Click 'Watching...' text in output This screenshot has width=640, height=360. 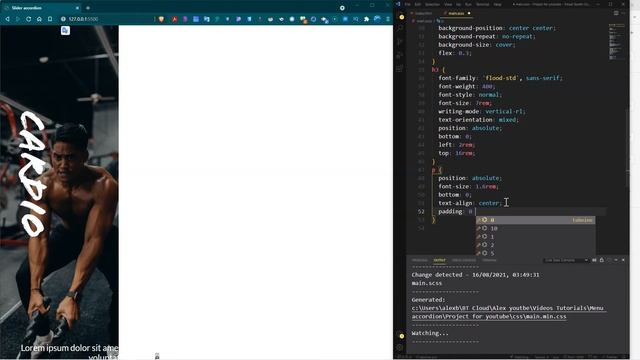click(430, 333)
